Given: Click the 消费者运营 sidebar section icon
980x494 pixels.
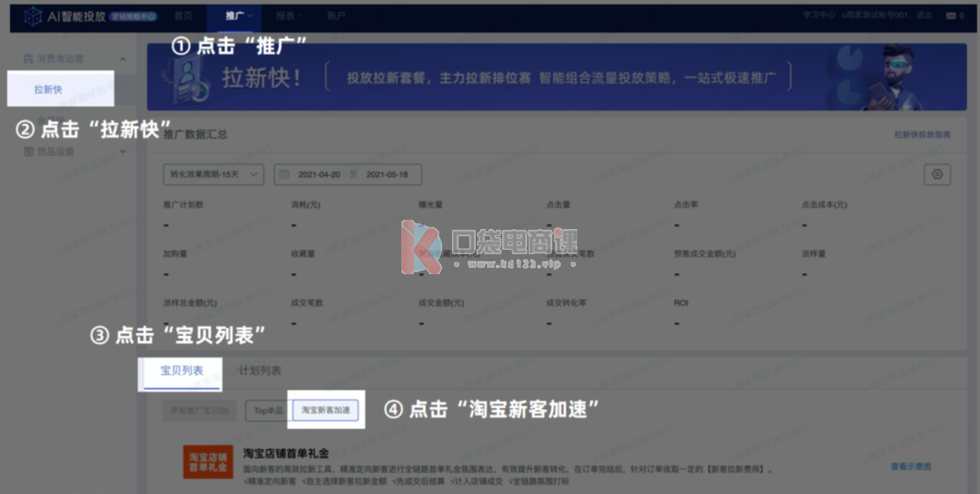Looking at the screenshot, I should 29,59.
